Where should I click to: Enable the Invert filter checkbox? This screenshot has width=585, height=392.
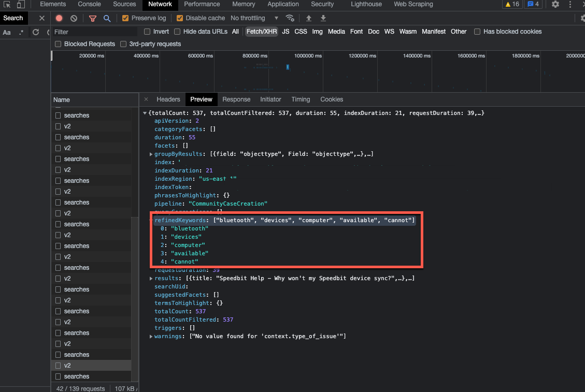click(x=147, y=32)
